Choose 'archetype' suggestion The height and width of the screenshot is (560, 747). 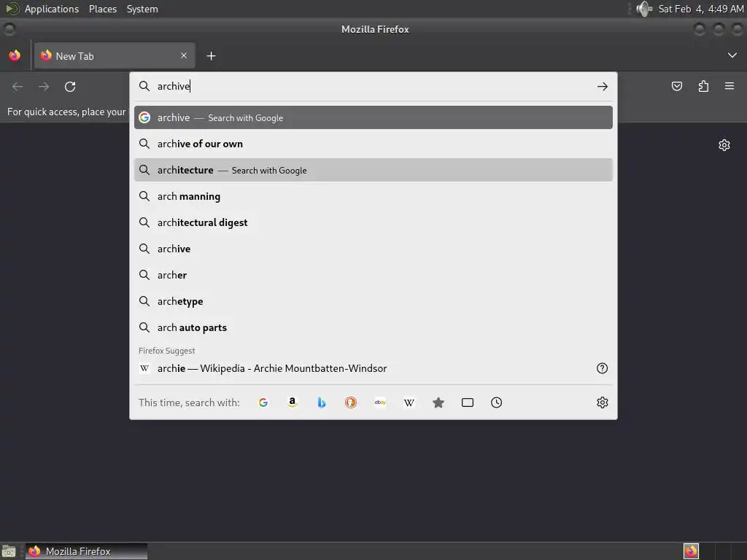[373, 301]
